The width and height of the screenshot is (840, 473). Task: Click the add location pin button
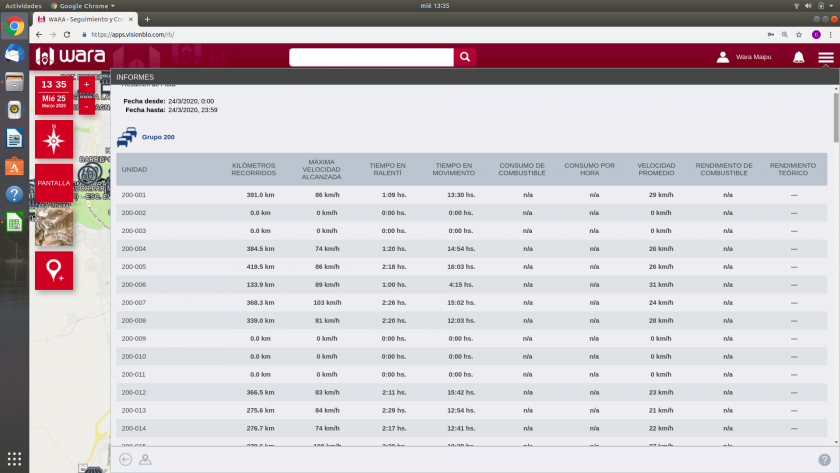pyautogui.click(x=54, y=271)
